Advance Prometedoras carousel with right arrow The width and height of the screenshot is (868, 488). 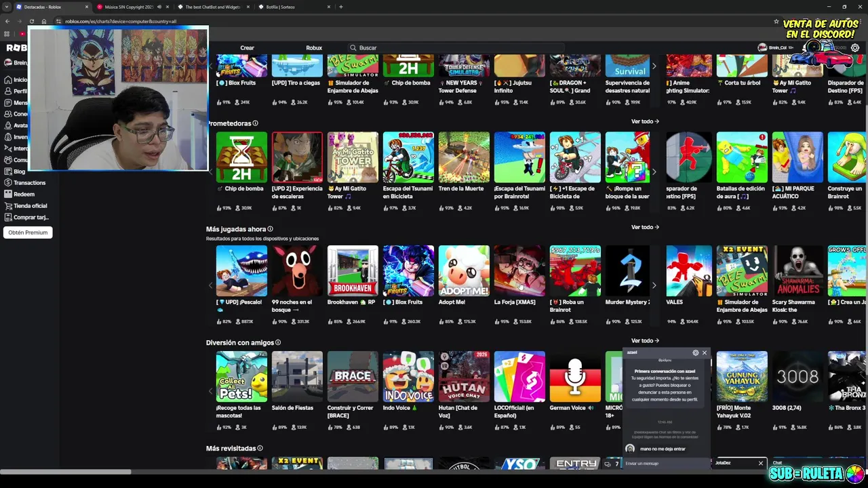(654, 172)
